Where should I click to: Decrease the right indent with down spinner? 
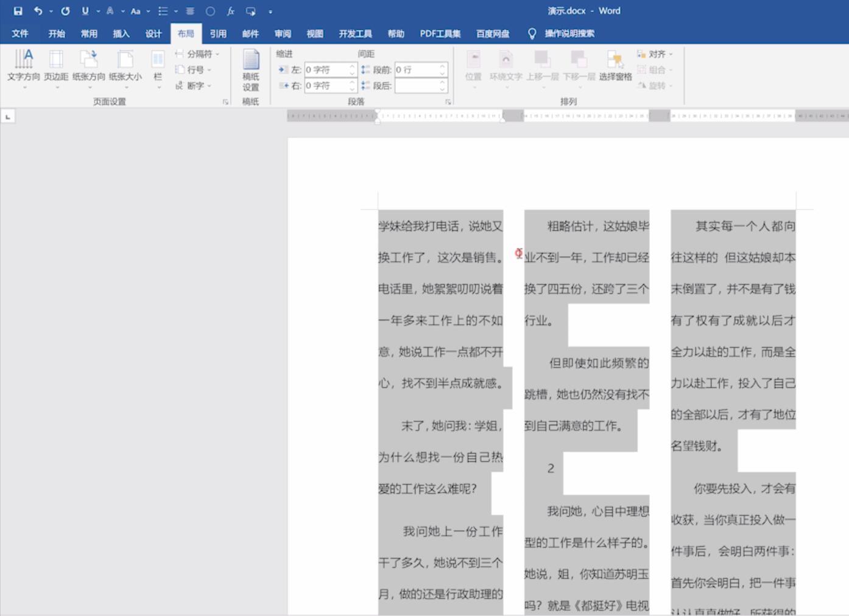pyautogui.click(x=352, y=89)
